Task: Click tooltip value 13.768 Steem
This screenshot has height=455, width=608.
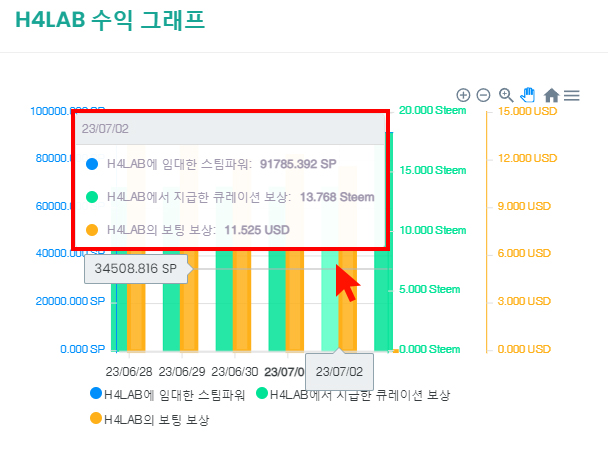Action: coord(337,197)
